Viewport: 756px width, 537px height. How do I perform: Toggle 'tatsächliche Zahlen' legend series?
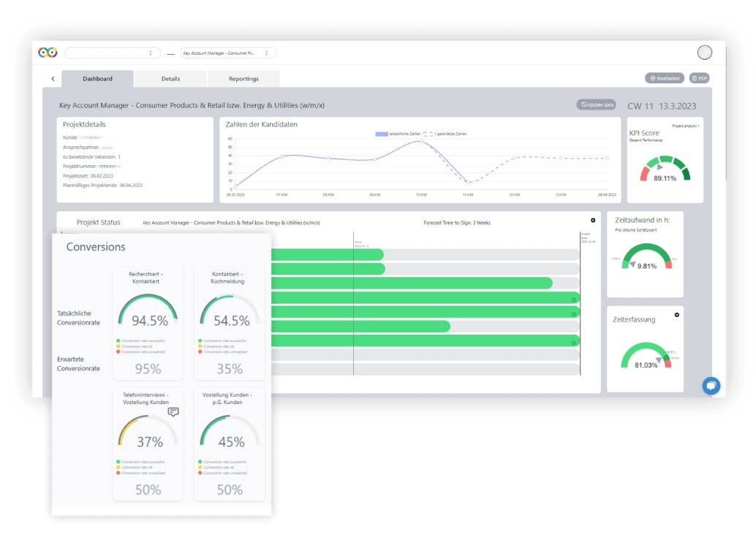(x=395, y=134)
